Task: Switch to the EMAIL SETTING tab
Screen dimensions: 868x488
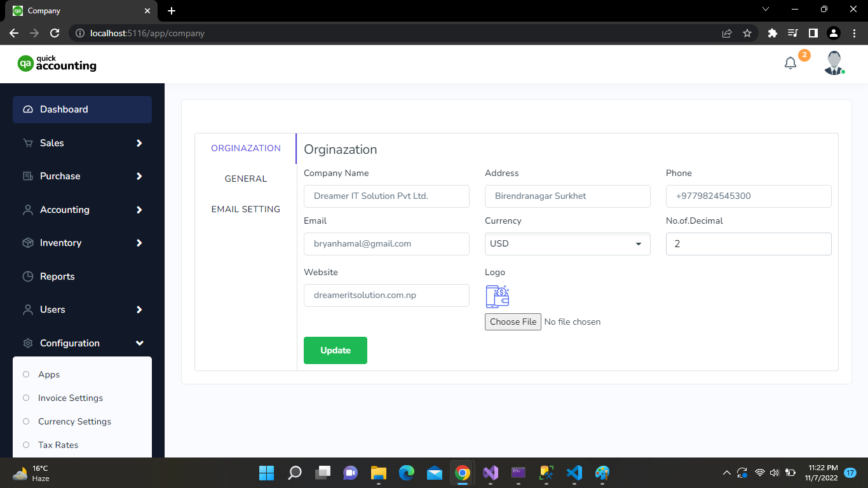Action: (245, 209)
